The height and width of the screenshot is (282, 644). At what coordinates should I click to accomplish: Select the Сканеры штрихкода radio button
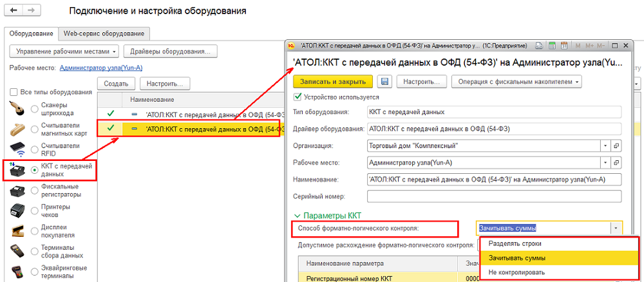(x=35, y=108)
